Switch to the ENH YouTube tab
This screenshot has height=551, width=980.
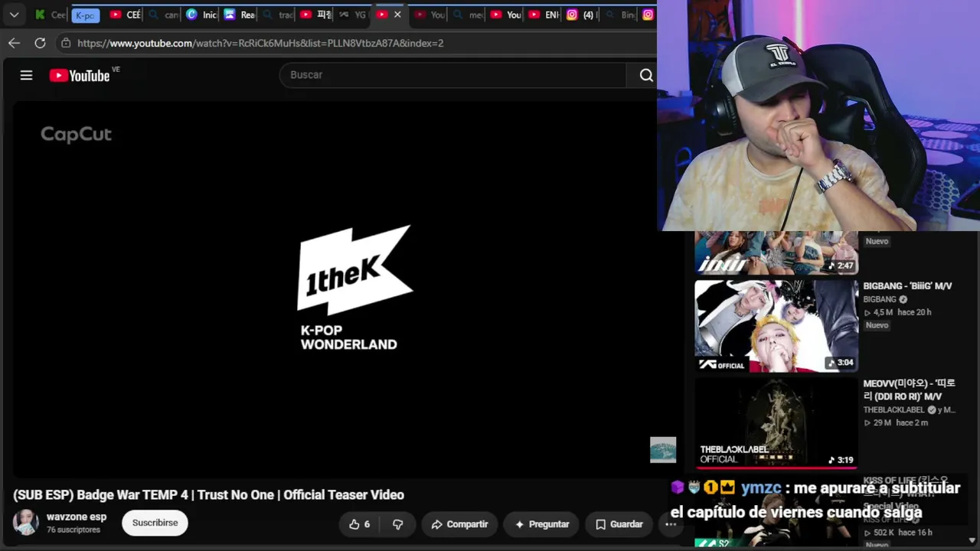(544, 15)
